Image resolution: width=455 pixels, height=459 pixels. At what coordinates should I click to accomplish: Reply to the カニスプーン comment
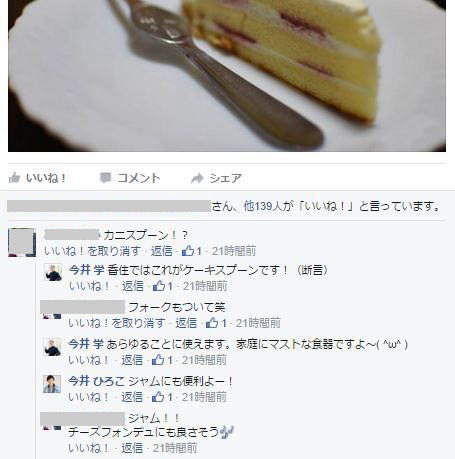click(x=162, y=251)
